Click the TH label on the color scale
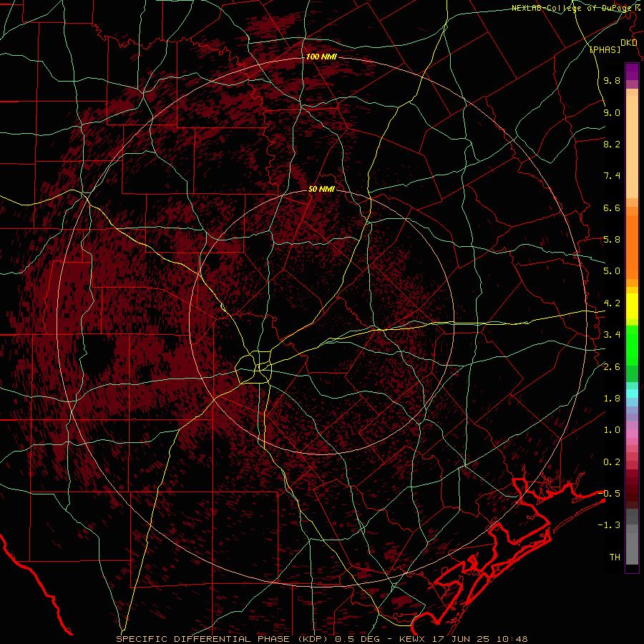Viewport: 644px width, 644px height. click(615, 557)
